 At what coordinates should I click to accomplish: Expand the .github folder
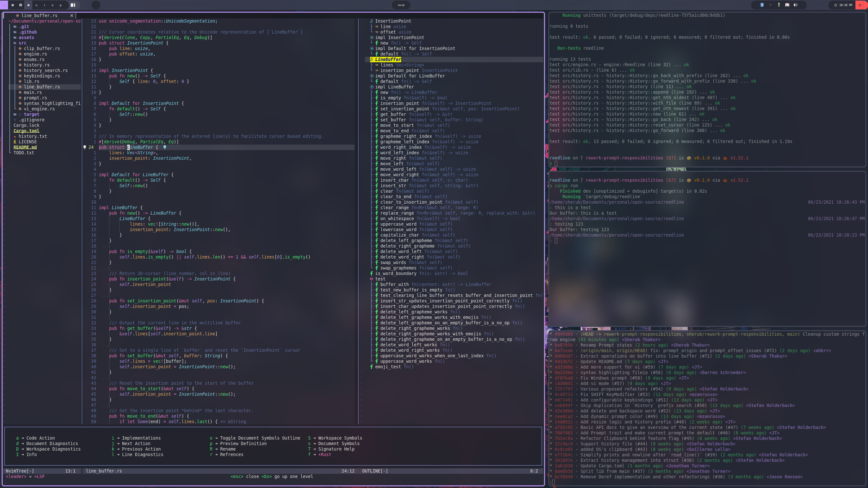27,32
